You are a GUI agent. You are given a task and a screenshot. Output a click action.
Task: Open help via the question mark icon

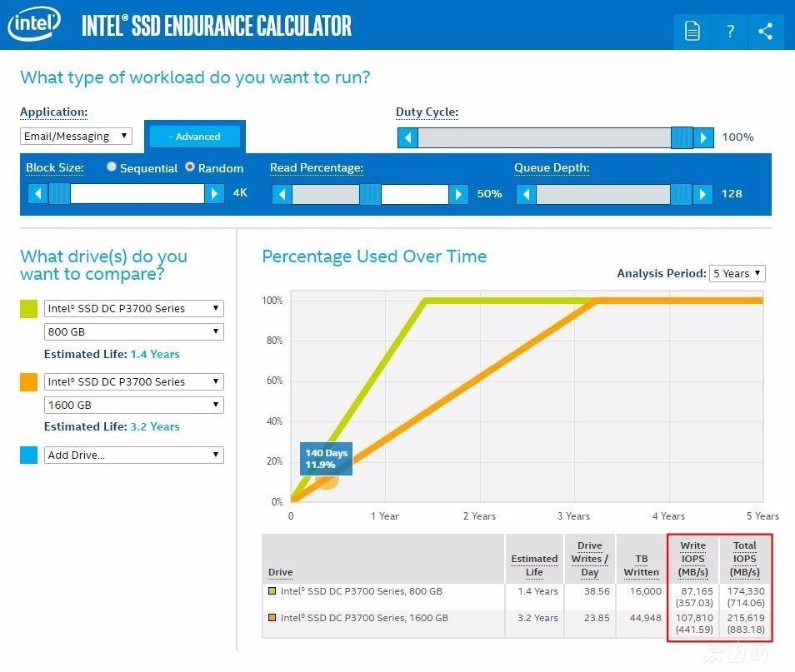[730, 31]
